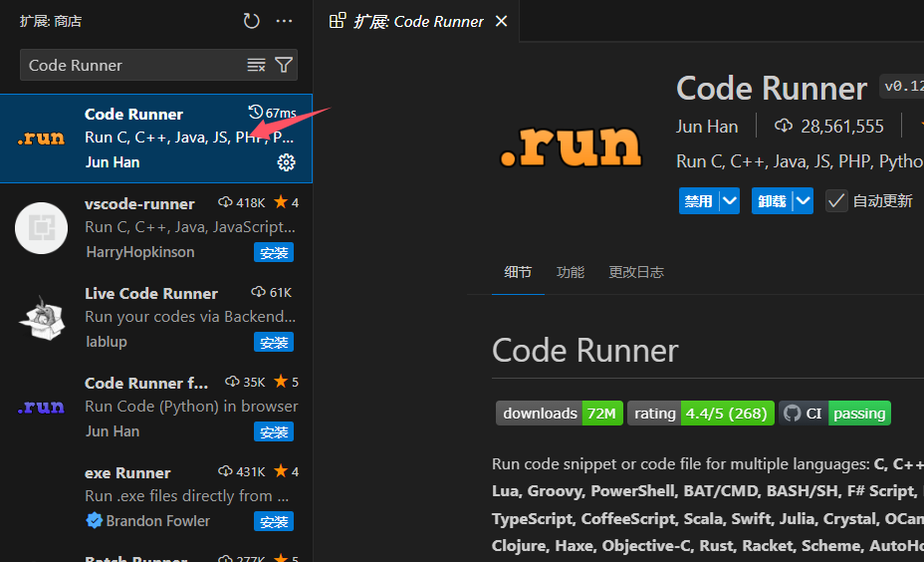
Task: Expand the Disable button dropdown arrow
Action: tap(730, 201)
